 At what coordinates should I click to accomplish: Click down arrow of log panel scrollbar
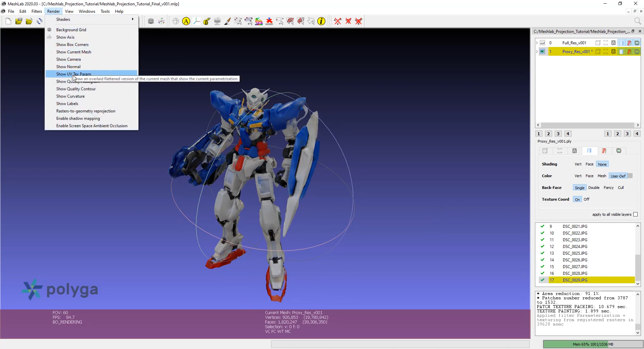pos(638,333)
